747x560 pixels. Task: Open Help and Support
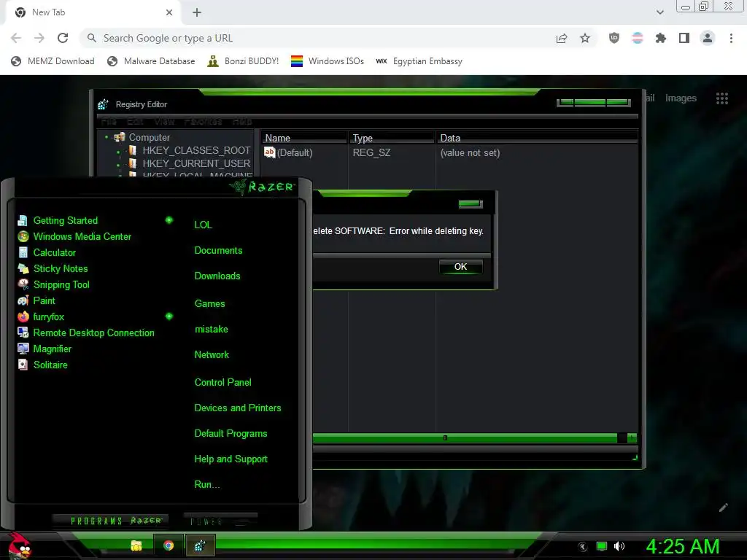point(231,459)
